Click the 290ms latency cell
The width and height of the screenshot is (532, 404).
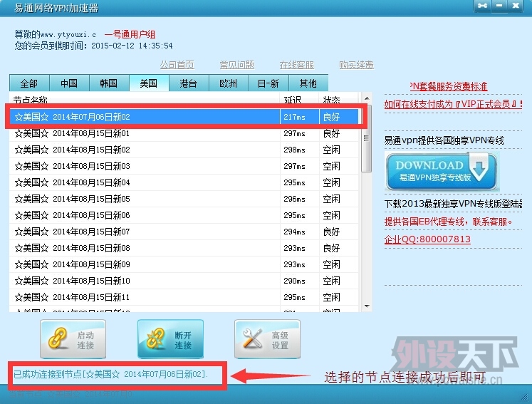tap(300, 281)
